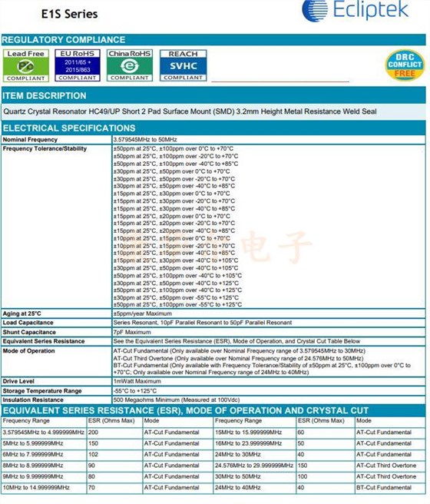430x504 pixels.
Task: Select the 3.579545MHz to 50MHz value
Action: coord(145,140)
